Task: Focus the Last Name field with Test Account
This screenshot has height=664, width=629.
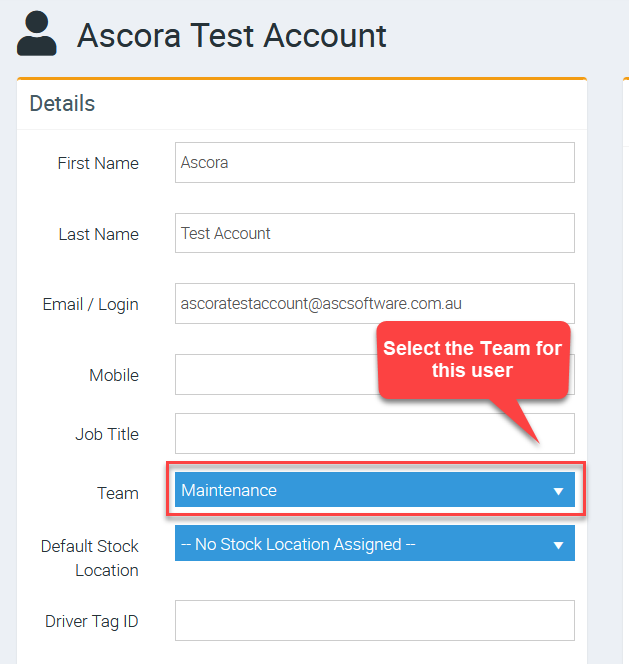Action: [374, 233]
